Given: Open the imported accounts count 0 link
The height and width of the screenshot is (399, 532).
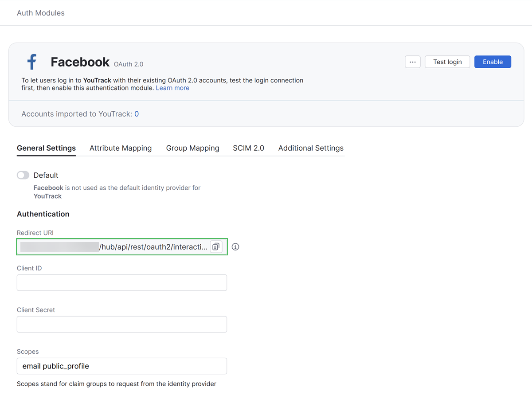Looking at the screenshot, I should (x=137, y=114).
